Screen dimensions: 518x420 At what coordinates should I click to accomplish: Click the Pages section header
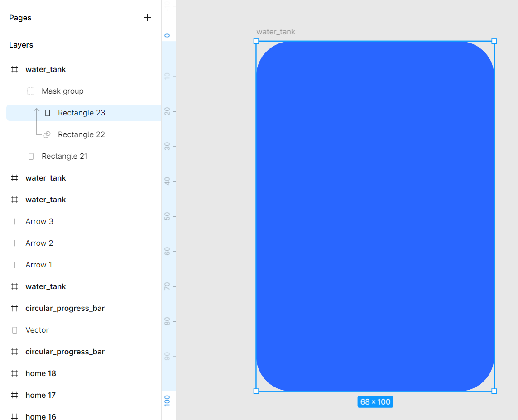pyautogui.click(x=20, y=18)
